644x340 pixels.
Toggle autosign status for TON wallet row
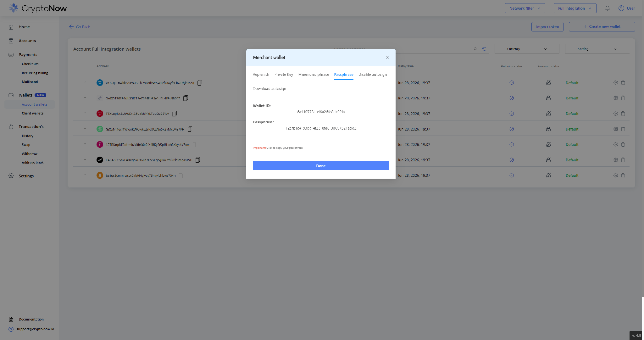(512, 83)
